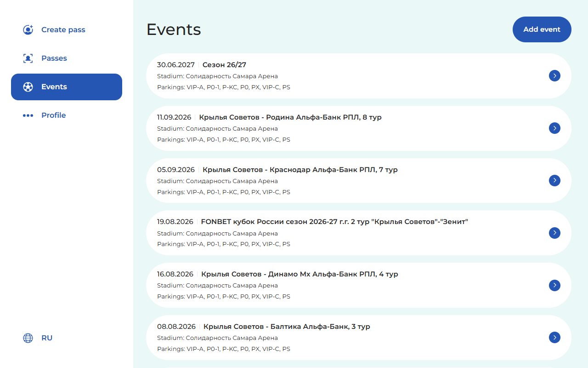
Task: Click the date 19.08.2026
Action: [x=175, y=222]
